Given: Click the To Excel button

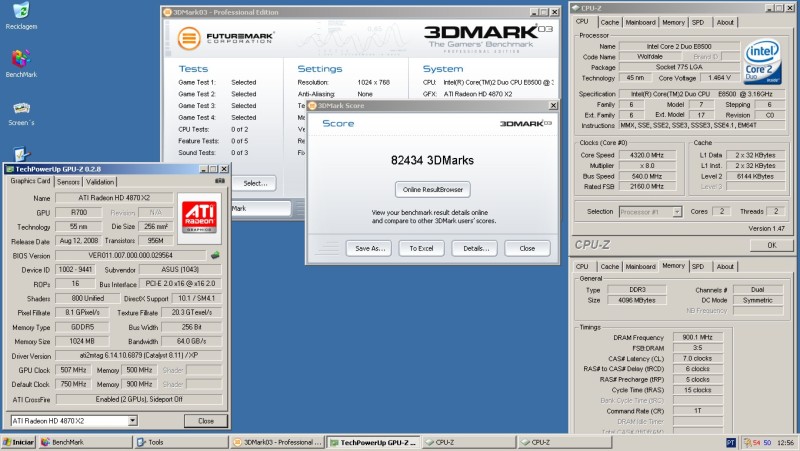Looking at the screenshot, I should pos(421,248).
